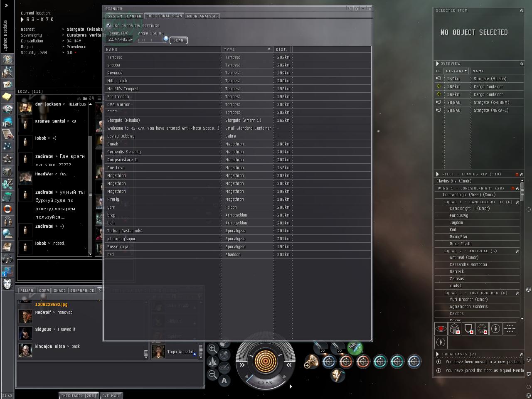The image size is (532, 399).
Task: Activate the satellite-dish module with plus sign
Action: [312, 361]
